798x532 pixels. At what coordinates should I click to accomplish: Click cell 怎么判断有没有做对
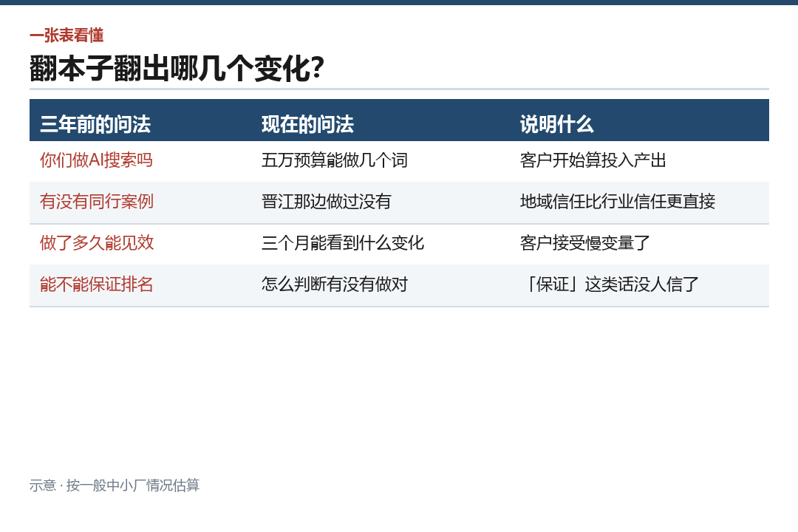tap(335, 284)
